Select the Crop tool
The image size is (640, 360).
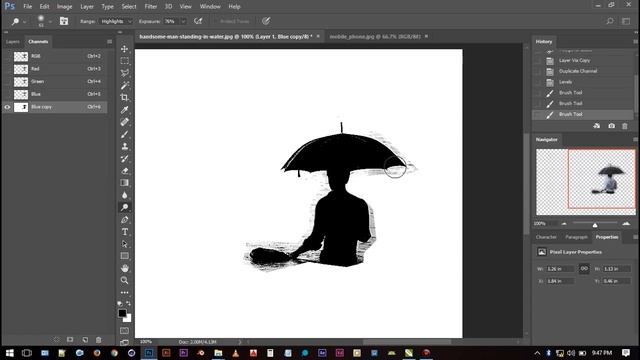[x=124, y=98]
